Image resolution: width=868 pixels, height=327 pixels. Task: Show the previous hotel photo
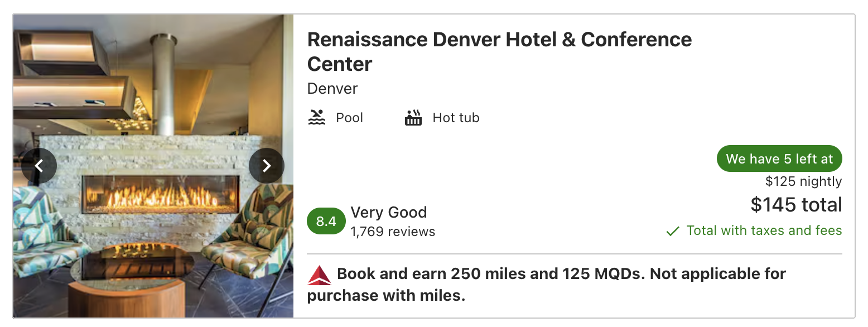pyautogui.click(x=39, y=166)
